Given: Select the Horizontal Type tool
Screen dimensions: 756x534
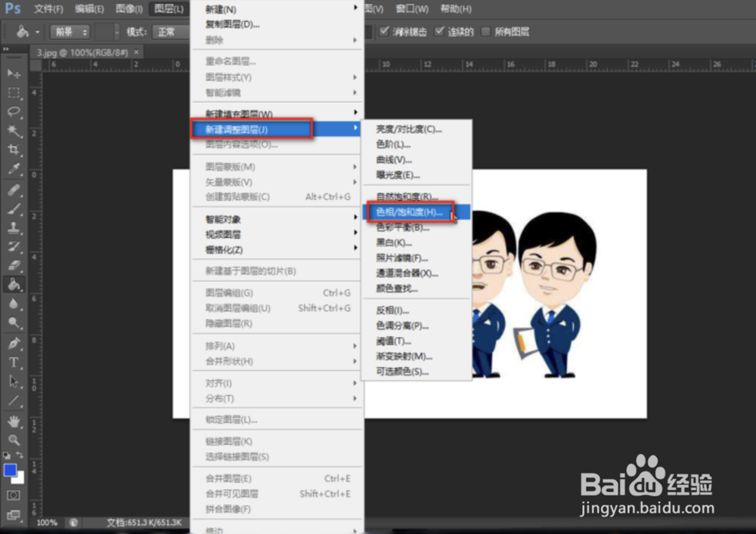Looking at the screenshot, I should 14,362.
